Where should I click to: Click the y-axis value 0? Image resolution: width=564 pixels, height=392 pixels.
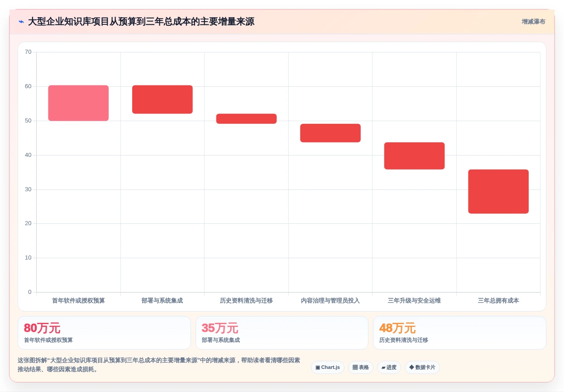[30, 292]
